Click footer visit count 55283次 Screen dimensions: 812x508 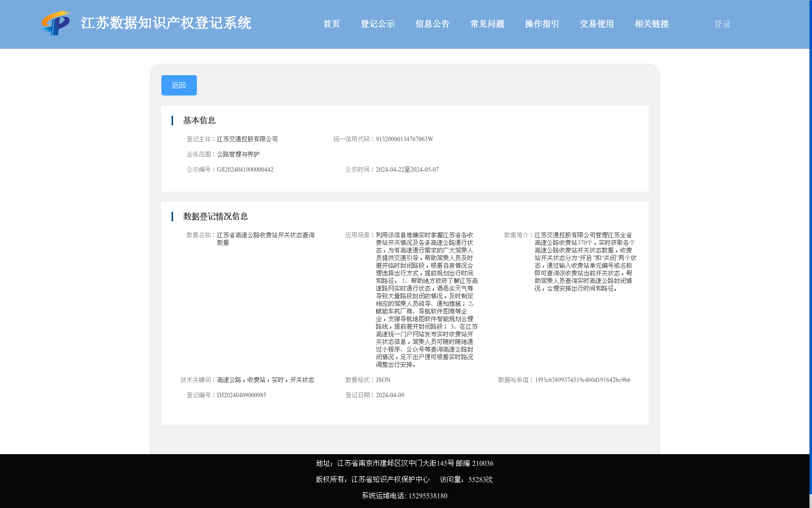pos(481,480)
